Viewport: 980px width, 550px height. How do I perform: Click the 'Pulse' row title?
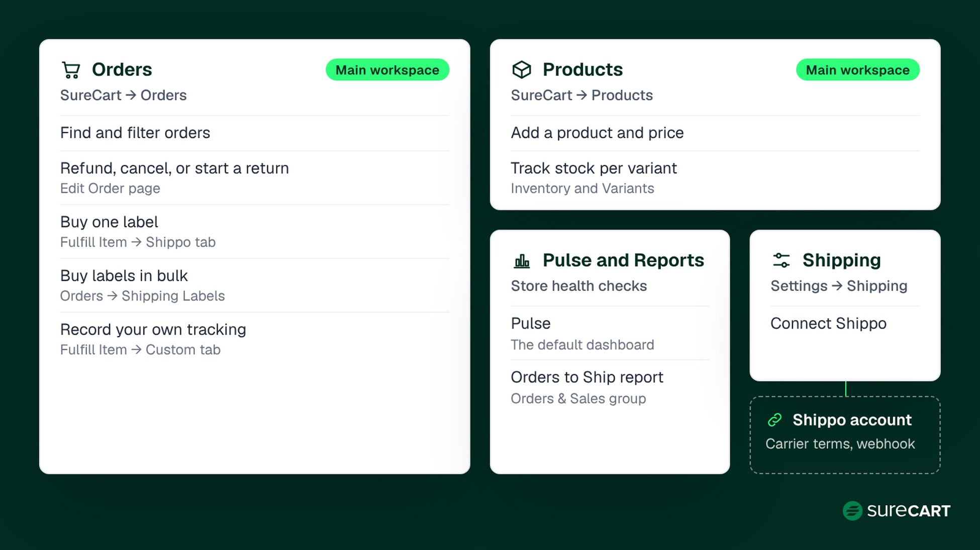[x=531, y=323]
